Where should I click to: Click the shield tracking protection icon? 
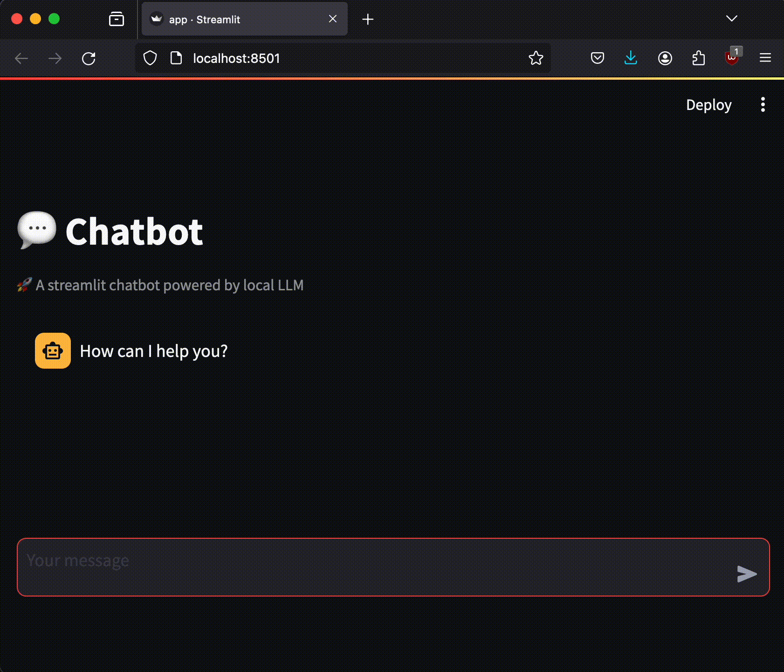point(150,58)
